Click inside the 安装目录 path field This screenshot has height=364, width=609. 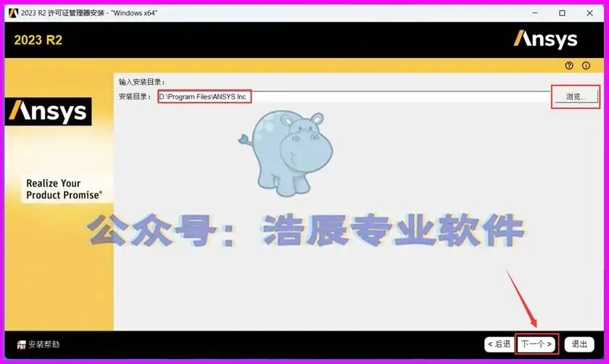354,96
